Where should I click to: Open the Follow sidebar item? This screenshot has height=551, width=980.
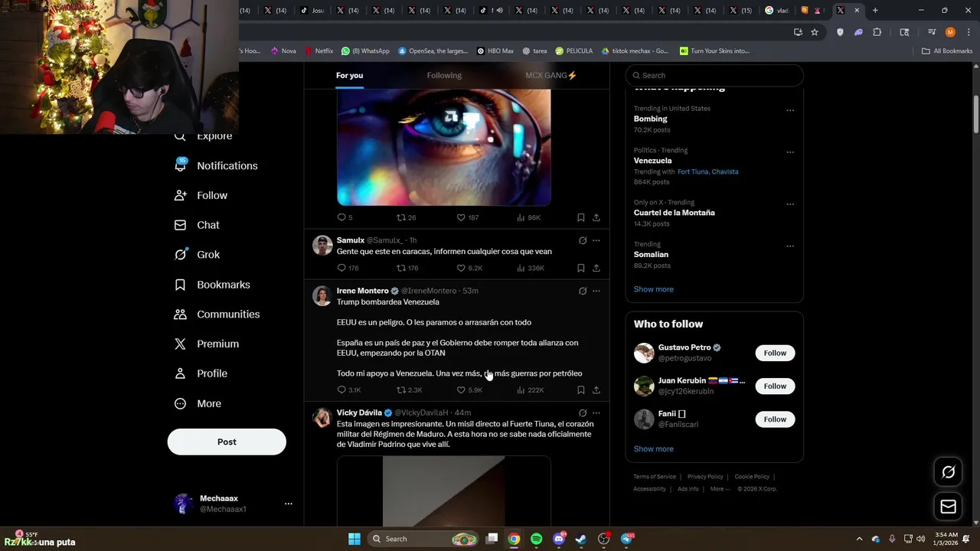point(201,195)
